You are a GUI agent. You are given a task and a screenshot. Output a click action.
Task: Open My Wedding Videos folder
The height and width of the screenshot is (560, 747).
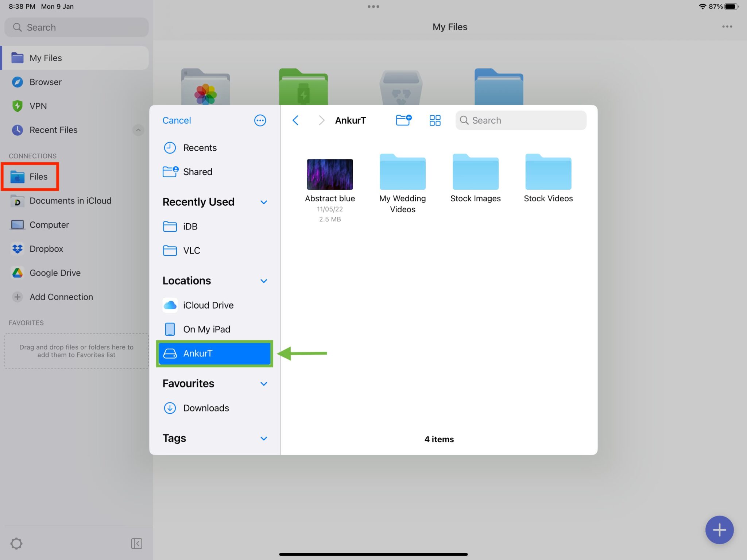pos(402,172)
